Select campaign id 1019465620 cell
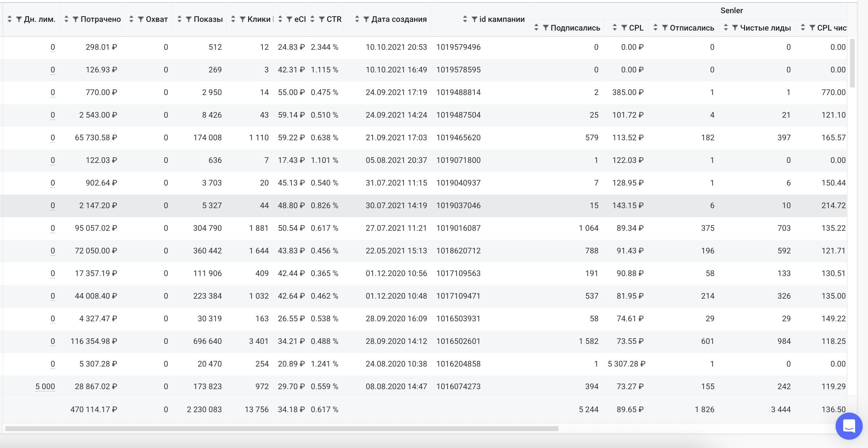The height and width of the screenshot is (448, 868). pyautogui.click(x=458, y=138)
